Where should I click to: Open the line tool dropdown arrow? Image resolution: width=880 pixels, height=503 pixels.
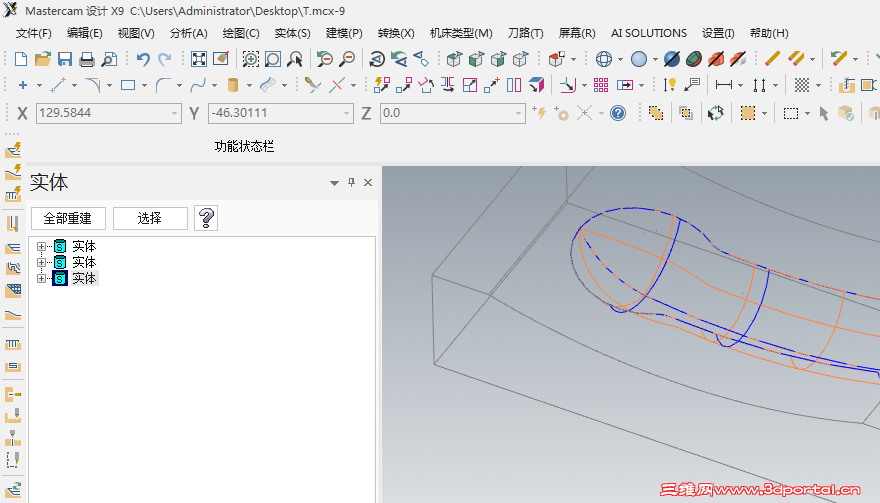point(74,86)
